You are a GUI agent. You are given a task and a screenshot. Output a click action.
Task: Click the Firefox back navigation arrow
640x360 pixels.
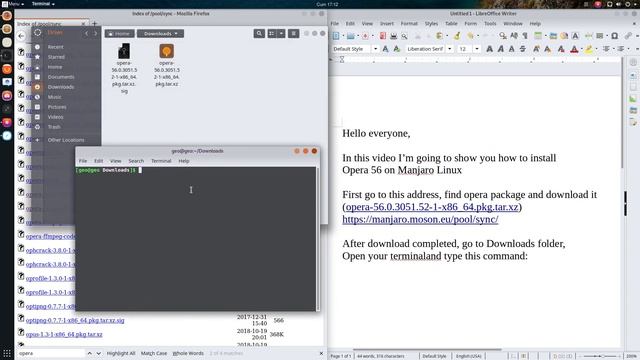22,36
